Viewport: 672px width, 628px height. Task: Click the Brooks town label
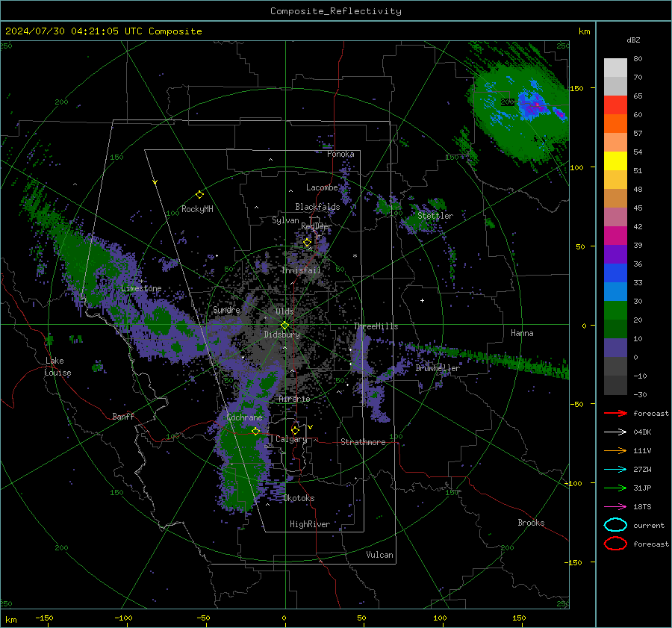point(531,523)
